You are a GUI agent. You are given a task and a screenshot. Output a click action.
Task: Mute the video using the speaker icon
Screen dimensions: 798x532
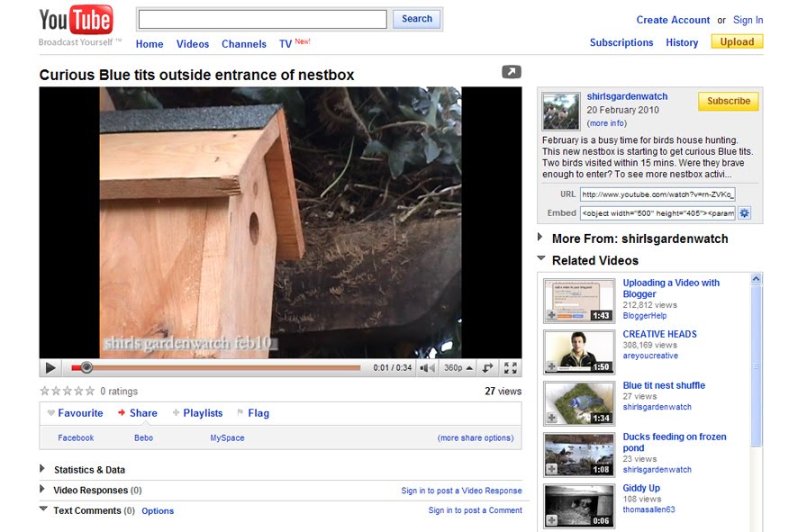click(427, 368)
